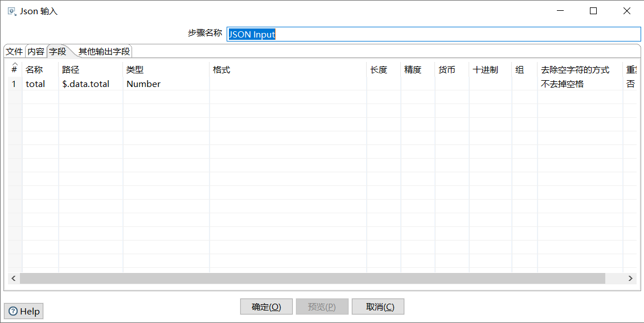
Task: Open the 否 repeat cell in row 1
Action: [630, 84]
